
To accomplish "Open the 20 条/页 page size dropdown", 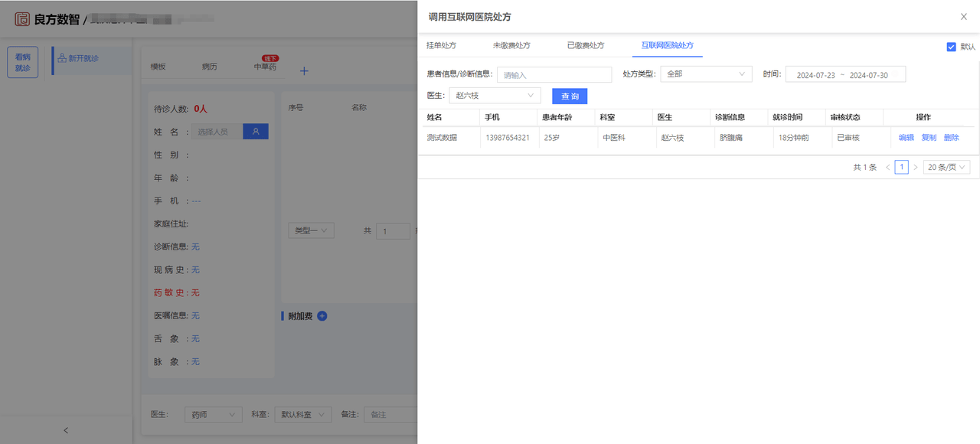I will pos(946,167).
